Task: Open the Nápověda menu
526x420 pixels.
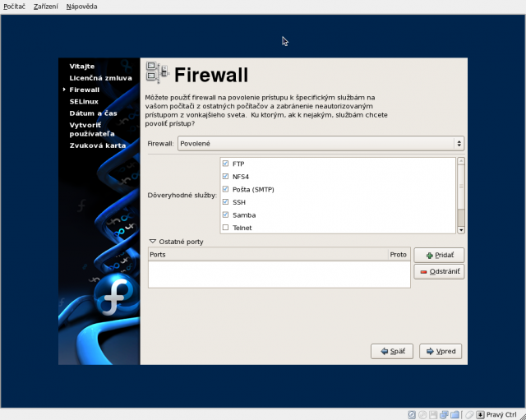Action: tap(81, 7)
